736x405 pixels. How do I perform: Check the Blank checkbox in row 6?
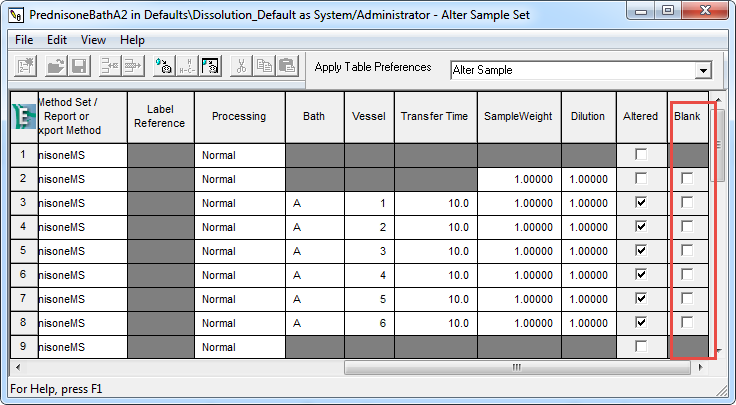[x=687, y=274]
